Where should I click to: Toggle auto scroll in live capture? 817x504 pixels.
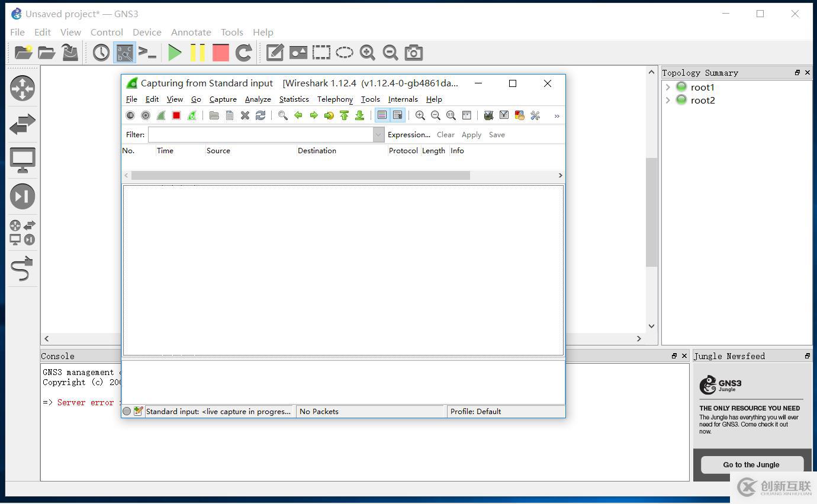pos(397,115)
